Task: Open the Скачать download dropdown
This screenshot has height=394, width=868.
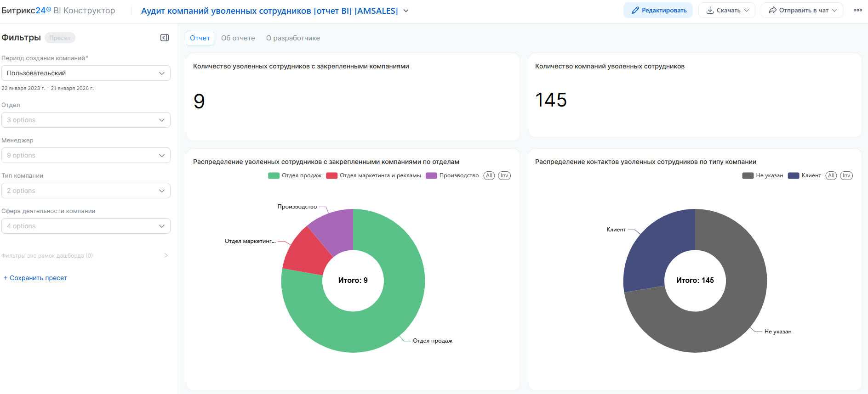Action: pyautogui.click(x=727, y=10)
